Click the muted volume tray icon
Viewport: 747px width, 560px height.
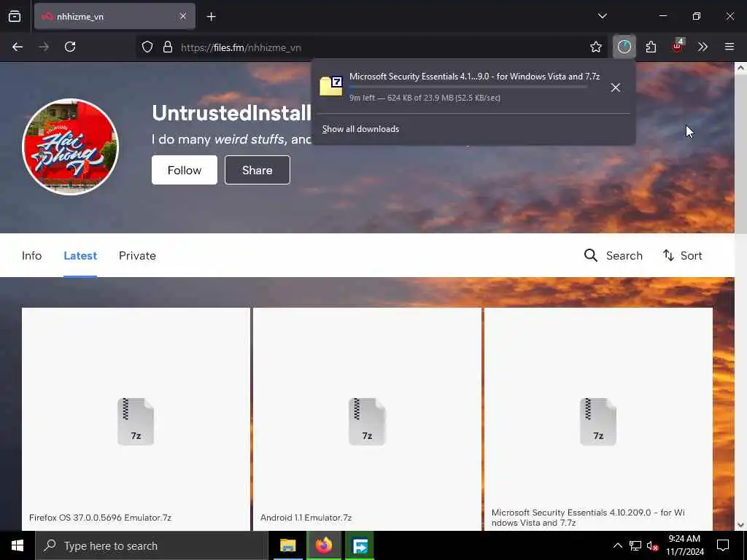coord(653,546)
